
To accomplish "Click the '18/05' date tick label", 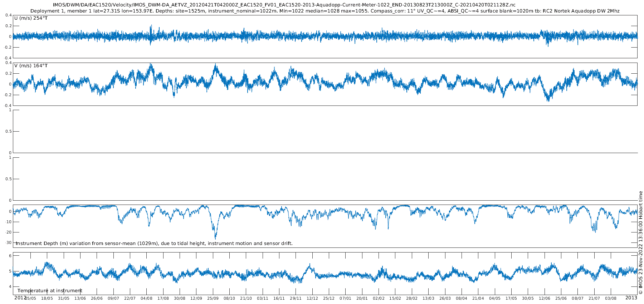I will [47, 298].
